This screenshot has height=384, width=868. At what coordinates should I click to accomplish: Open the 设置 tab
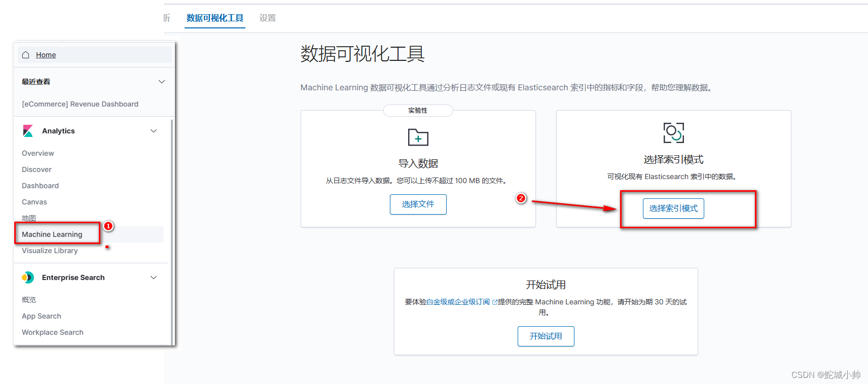[268, 18]
